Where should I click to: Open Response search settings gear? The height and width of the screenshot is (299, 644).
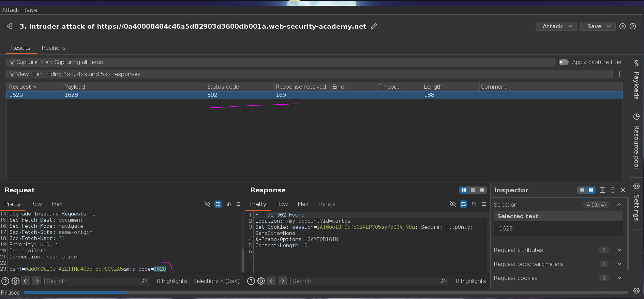click(261, 281)
